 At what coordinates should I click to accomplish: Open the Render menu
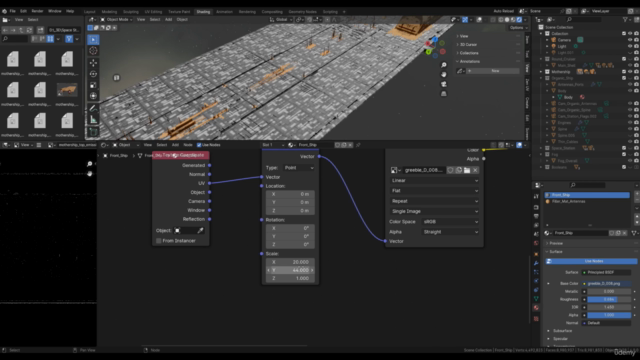pos(37,11)
